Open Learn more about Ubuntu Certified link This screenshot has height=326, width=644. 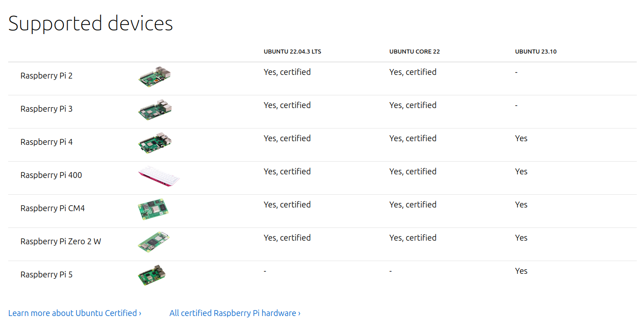click(x=75, y=313)
